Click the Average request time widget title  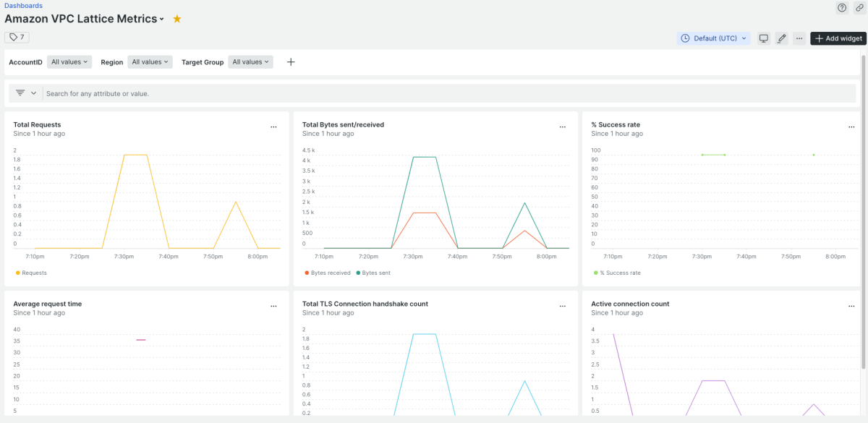point(48,304)
